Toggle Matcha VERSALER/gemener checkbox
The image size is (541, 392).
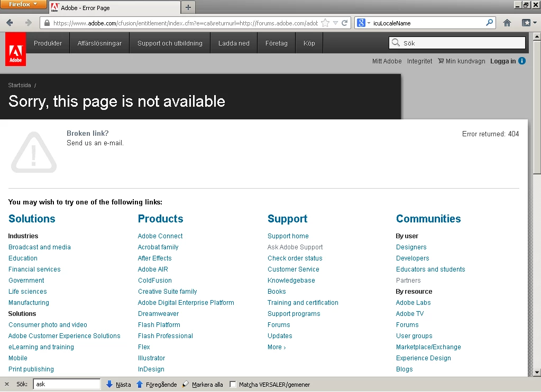click(233, 384)
